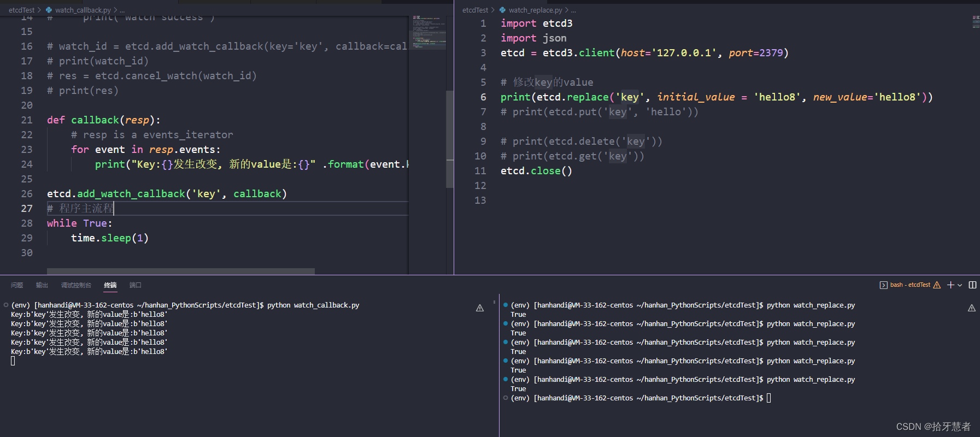Click 'for event in resp.events:' line 23
The image size is (980, 437).
tap(146, 149)
